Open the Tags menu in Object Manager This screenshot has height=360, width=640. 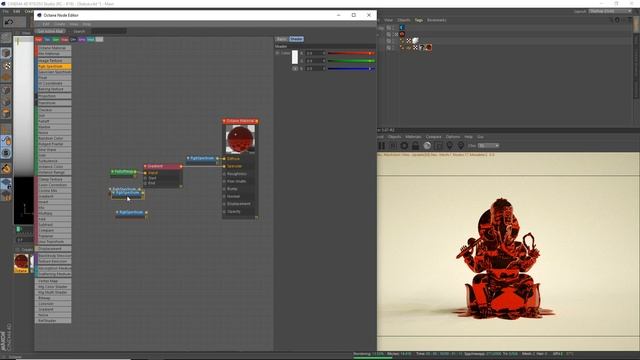[x=419, y=20]
